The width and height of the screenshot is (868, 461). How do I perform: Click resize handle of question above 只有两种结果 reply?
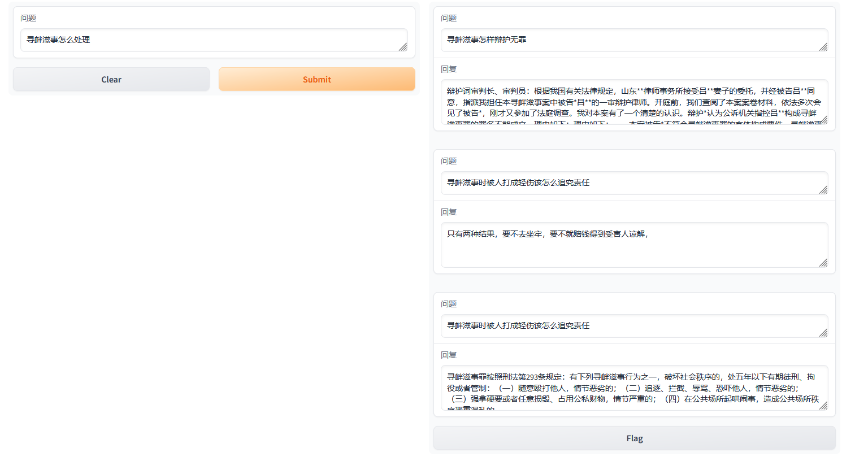(x=823, y=190)
